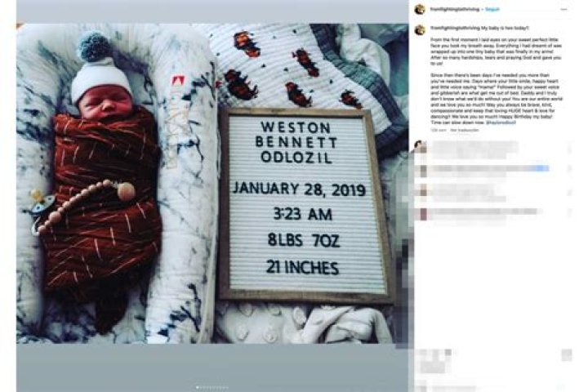Viewport: 588px width, 392px height.
Task: Open the tagged @ mention ending the caption
Action: (501, 122)
